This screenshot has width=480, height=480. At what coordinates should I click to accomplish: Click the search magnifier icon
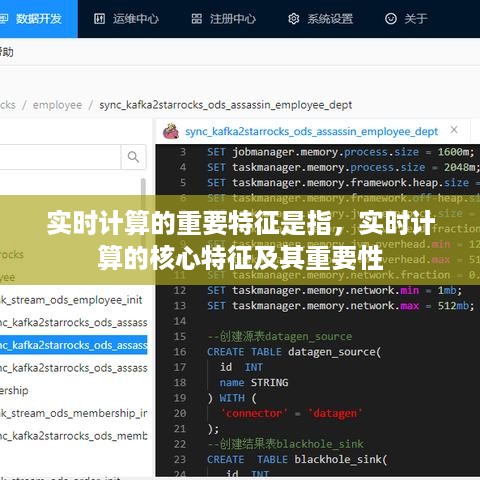tap(133, 157)
